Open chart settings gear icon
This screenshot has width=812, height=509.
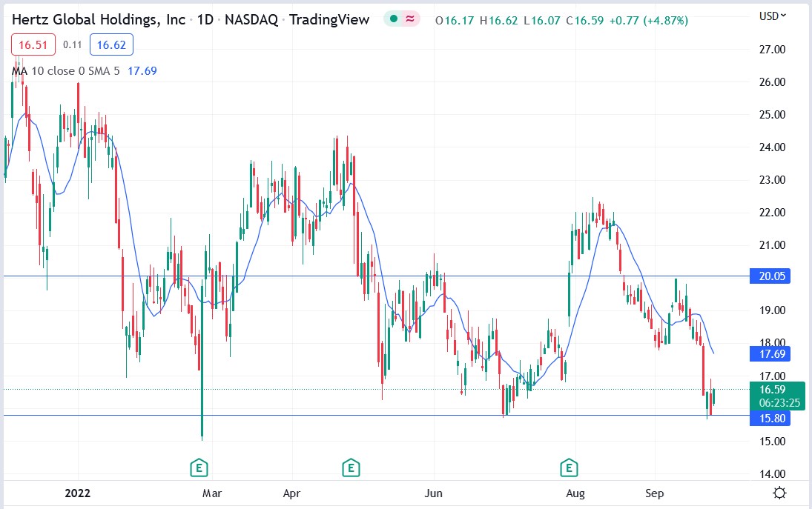pyautogui.click(x=779, y=493)
